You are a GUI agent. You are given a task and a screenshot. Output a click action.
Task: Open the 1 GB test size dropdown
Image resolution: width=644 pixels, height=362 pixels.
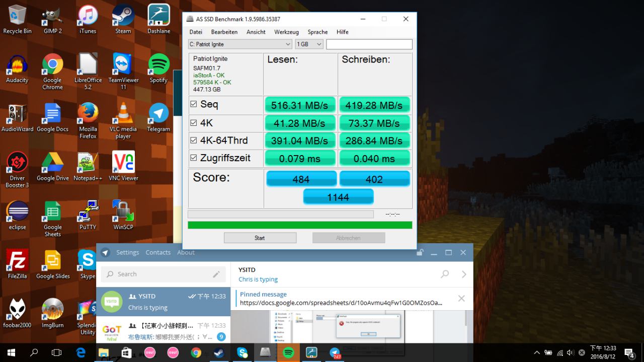[319, 44]
